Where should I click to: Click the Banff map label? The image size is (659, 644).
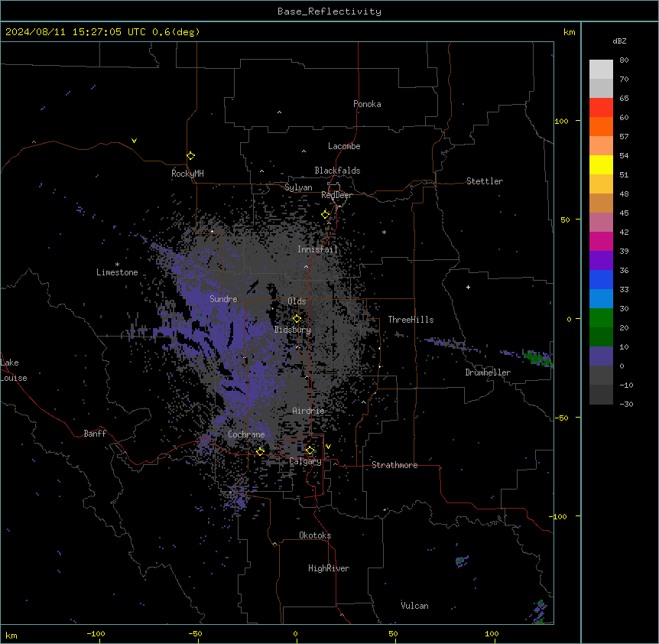(95, 434)
